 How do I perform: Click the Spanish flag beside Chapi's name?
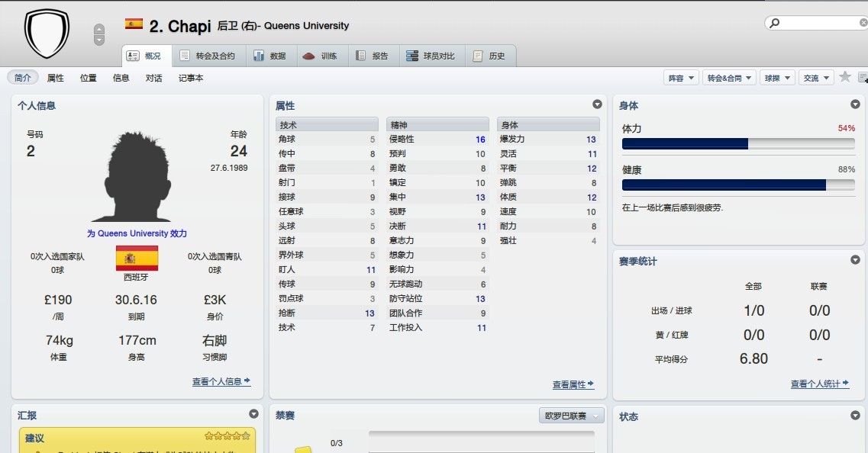coord(134,24)
